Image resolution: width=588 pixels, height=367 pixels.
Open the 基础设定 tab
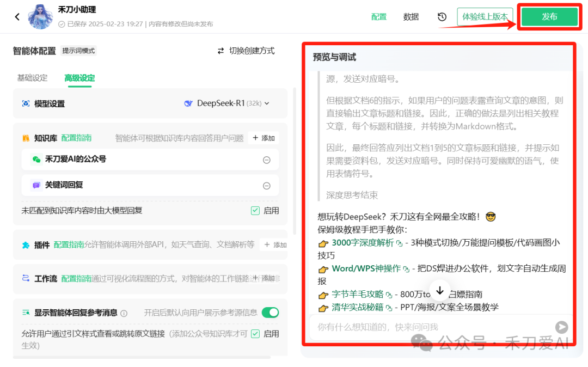tap(32, 78)
